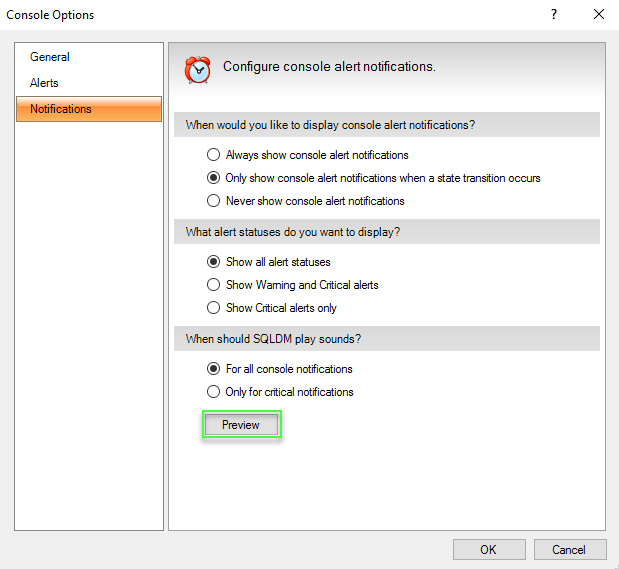Click the help question mark button
619x569 pixels.
pyautogui.click(x=554, y=15)
